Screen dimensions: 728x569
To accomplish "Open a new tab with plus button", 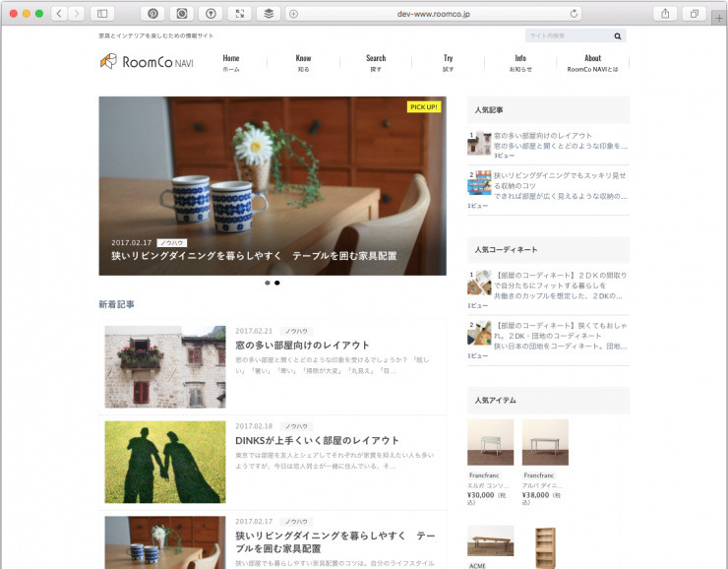I will point(719,18).
